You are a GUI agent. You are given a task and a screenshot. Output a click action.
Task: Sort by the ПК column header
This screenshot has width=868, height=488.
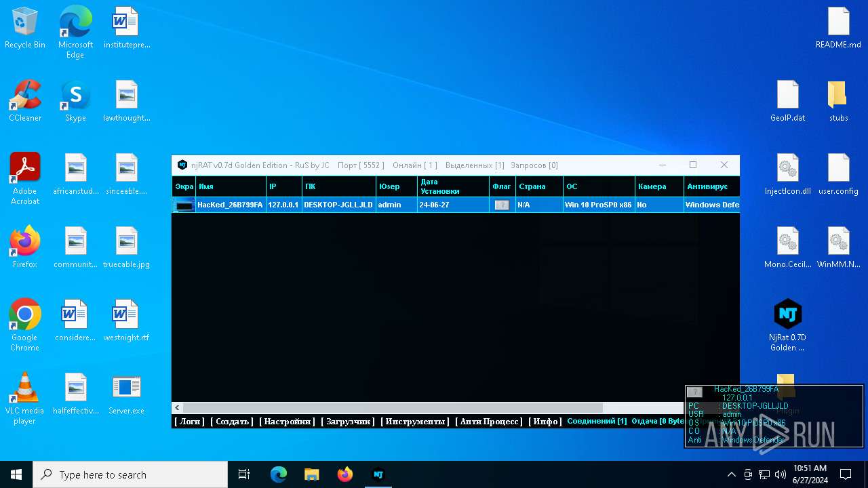[x=339, y=186]
